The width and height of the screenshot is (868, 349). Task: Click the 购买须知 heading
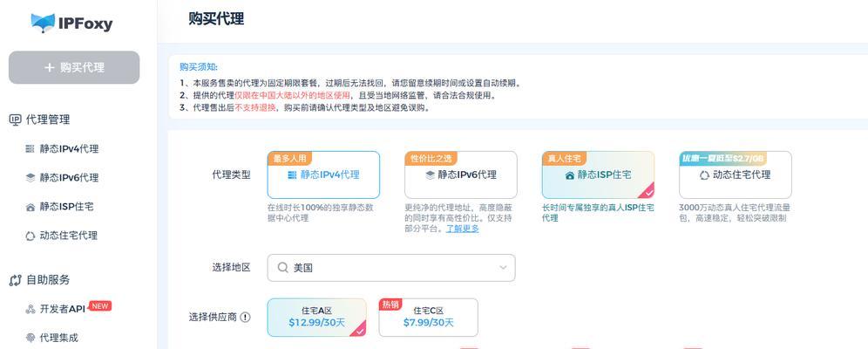(198, 67)
